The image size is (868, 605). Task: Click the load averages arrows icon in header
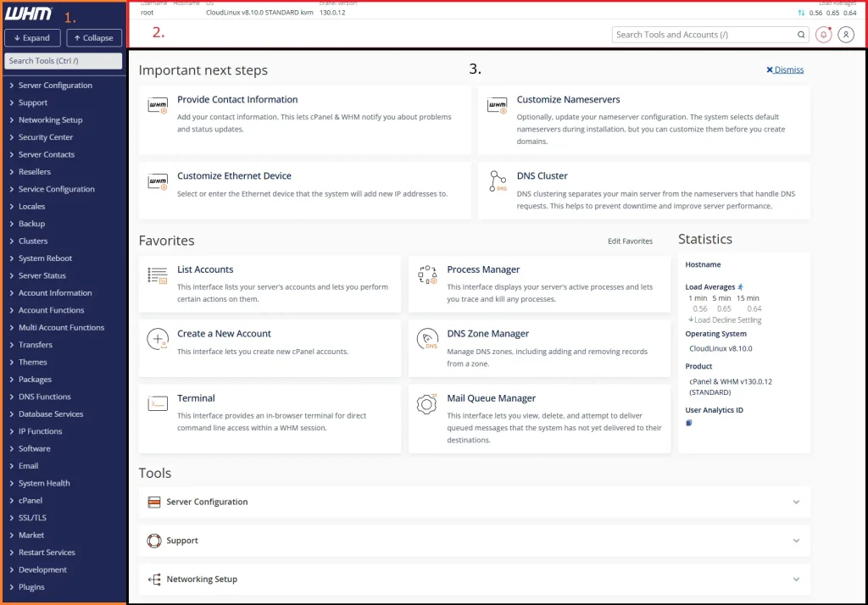801,13
